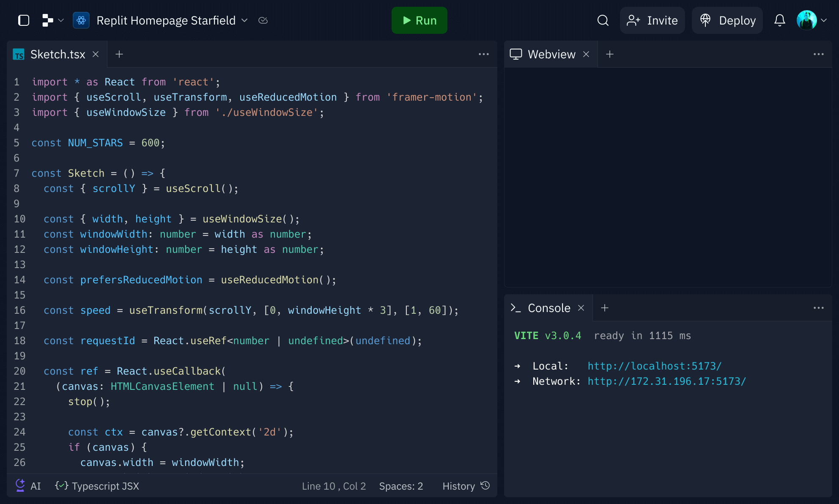The width and height of the screenshot is (839, 504).
Task: Invite collaborators to the Repl
Action: [652, 20]
